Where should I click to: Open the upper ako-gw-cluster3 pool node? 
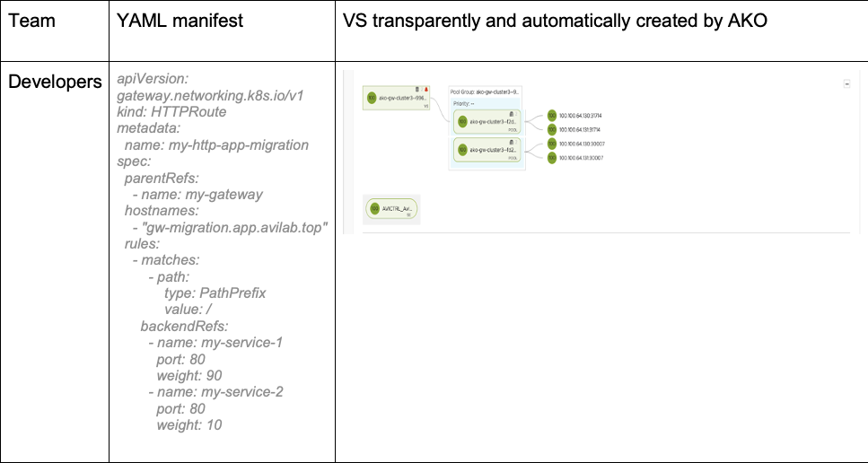494,121
